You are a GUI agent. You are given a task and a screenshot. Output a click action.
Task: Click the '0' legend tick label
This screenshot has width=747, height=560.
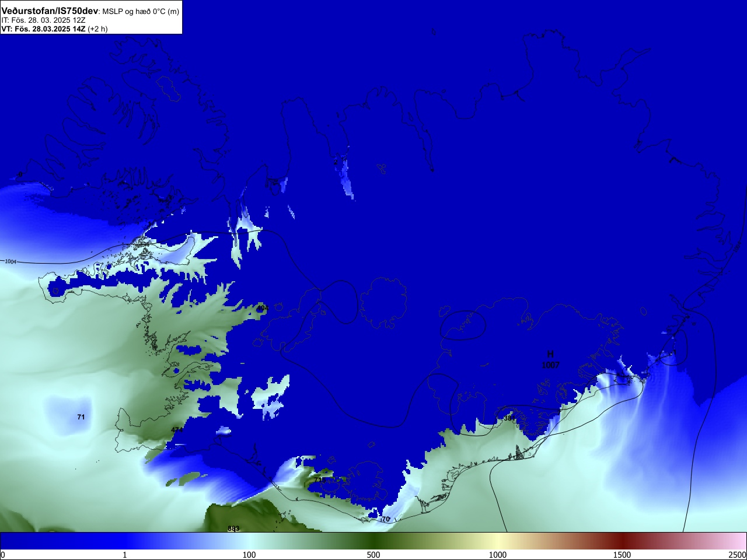coord(3,555)
